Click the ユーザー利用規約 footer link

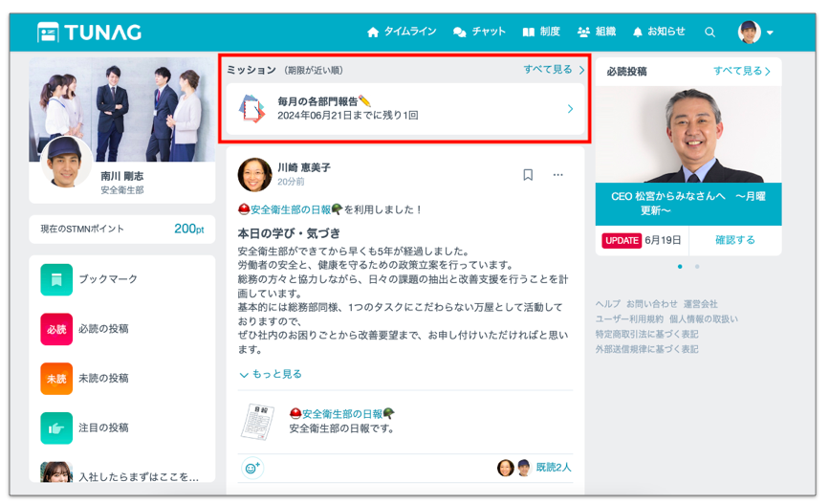(629, 318)
